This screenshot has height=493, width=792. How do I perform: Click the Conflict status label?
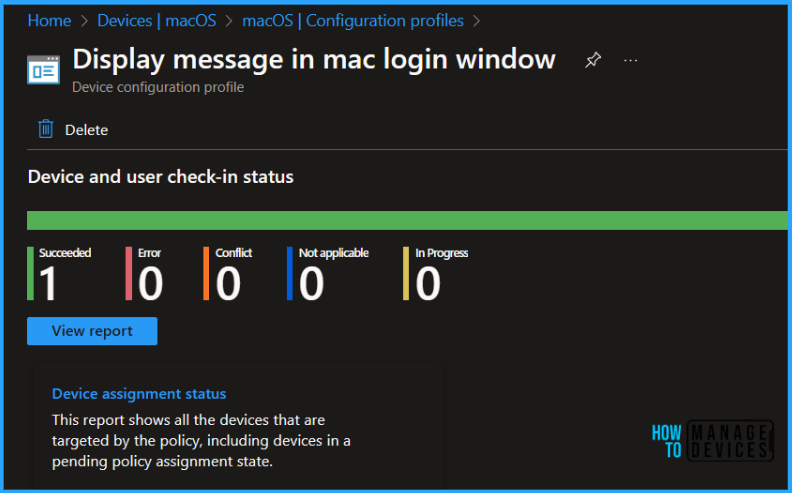pyautogui.click(x=233, y=253)
